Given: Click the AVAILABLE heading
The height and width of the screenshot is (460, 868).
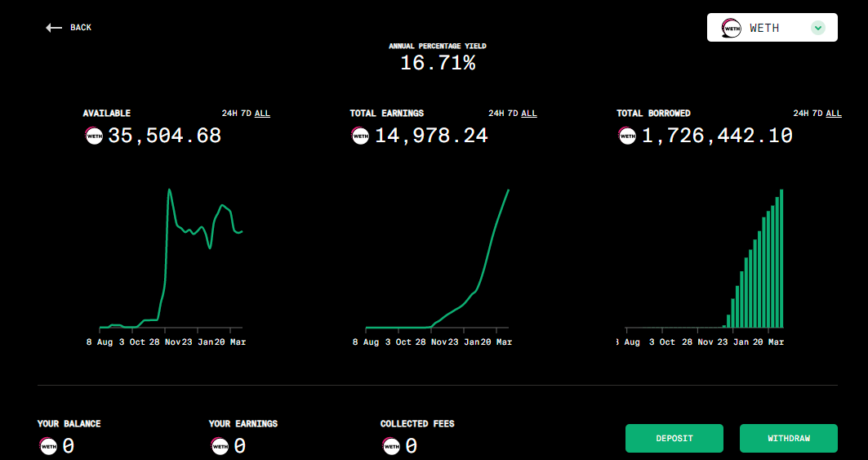Looking at the screenshot, I should (x=107, y=114).
